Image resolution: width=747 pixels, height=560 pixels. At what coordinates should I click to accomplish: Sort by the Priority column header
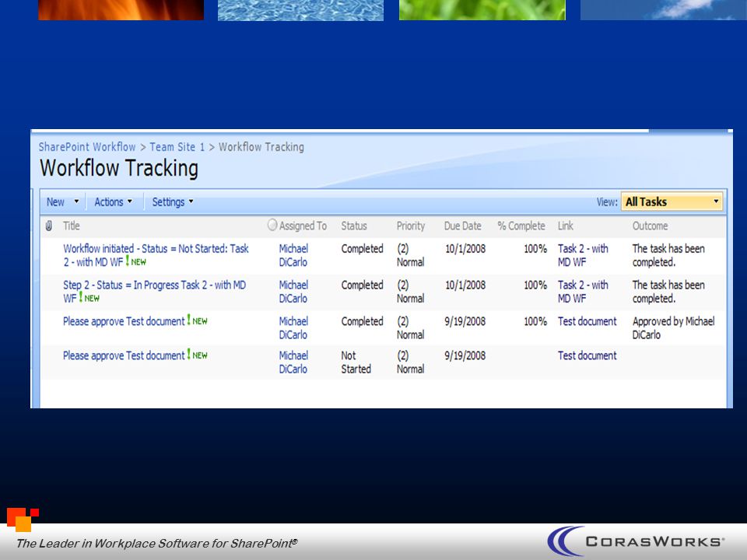411,226
